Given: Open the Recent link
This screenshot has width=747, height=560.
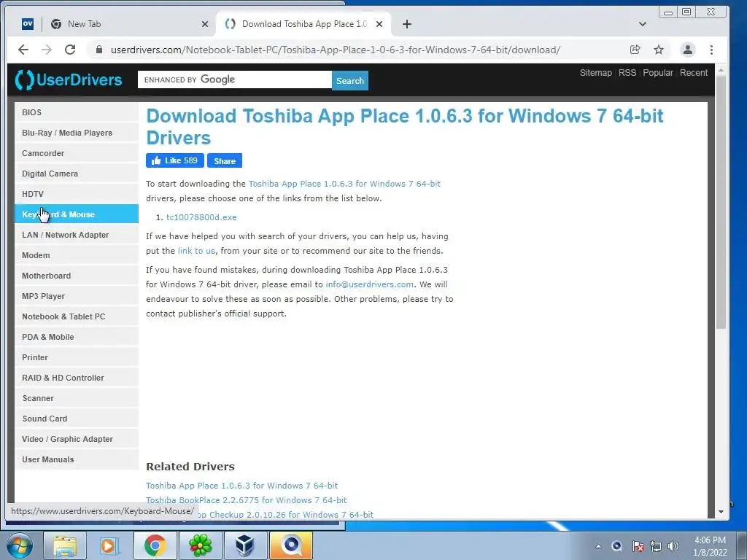Looking at the screenshot, I should click(x=694, y=73).
